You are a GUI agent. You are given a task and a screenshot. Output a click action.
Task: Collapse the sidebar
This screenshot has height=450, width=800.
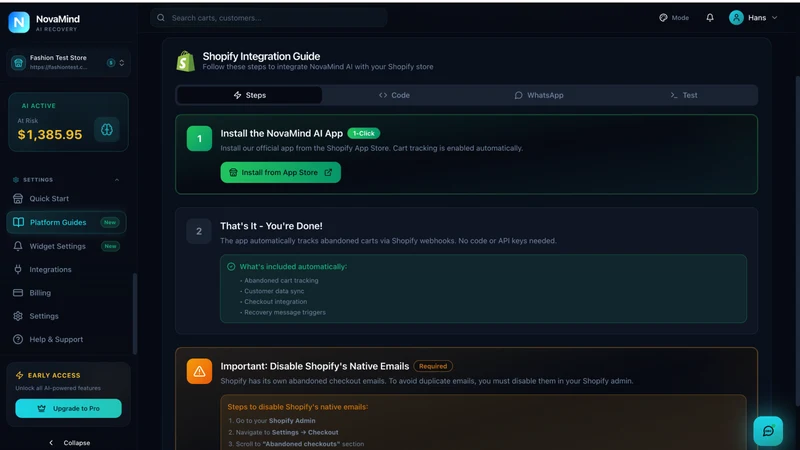coord(70,442)
